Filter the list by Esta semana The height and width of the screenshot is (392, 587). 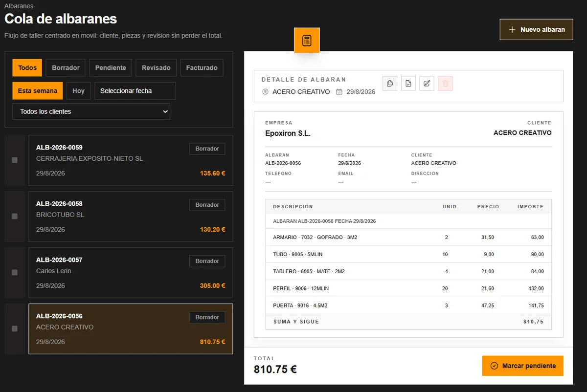pos(38,91)
